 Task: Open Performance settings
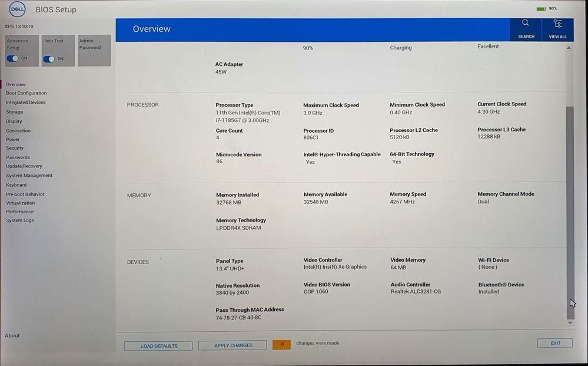point(19,212)
